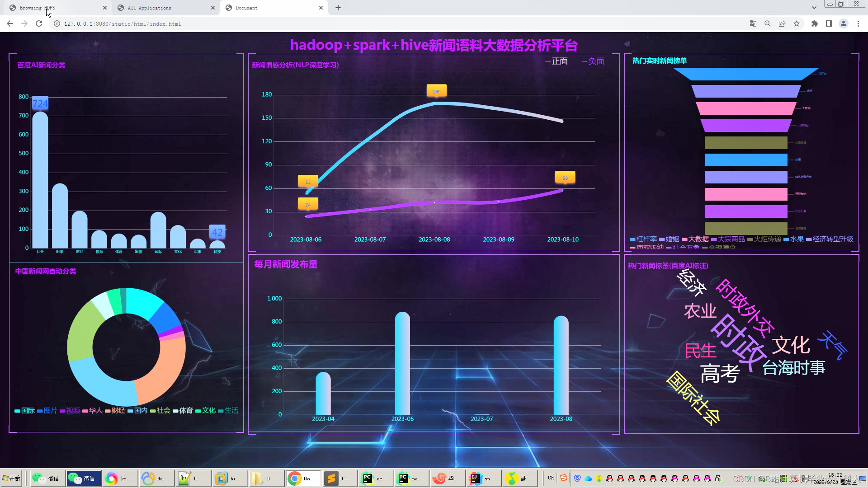The width and height of the screenshot is (868, 488).
Task: Expand the tab search chevron
Action: click(814, 8)
